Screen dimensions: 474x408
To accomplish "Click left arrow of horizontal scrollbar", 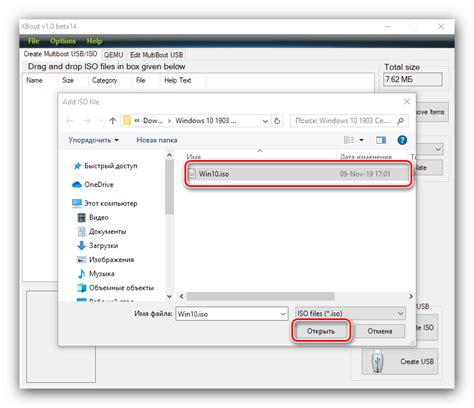I will (x=182, y=296).
